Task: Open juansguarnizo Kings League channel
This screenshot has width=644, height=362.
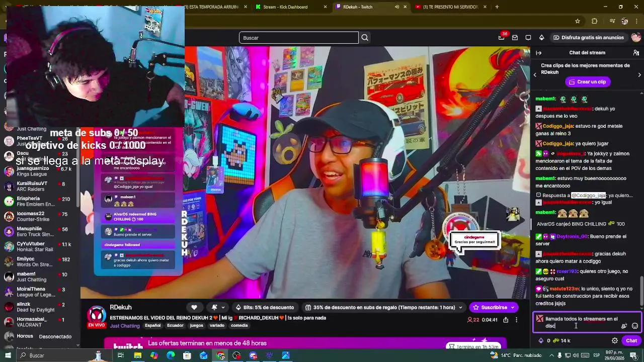Action: click(x=40, y=171)
